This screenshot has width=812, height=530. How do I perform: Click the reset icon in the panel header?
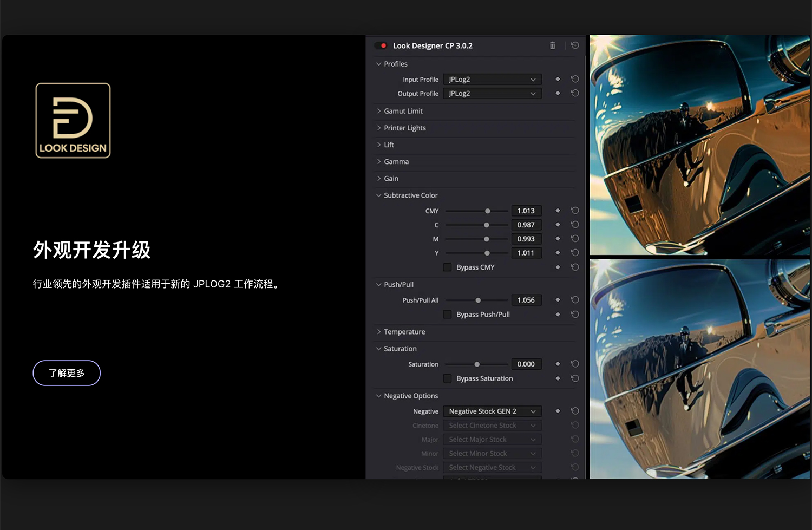[575, 45]
